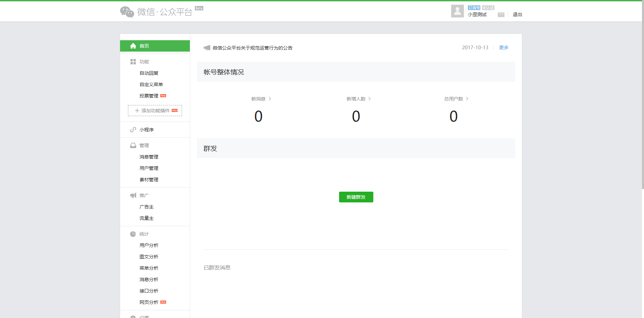Open the mail envelope notifications icon

point(501,14)
